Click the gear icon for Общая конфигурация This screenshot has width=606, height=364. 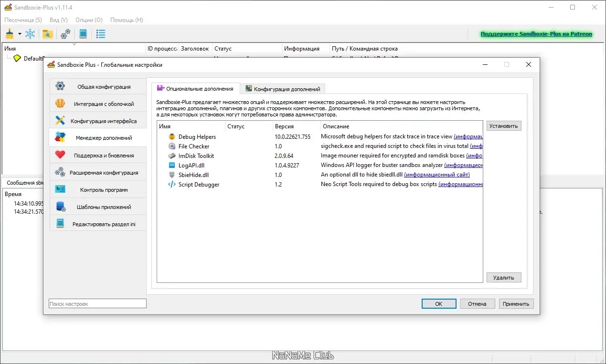(x=60, y=86)
